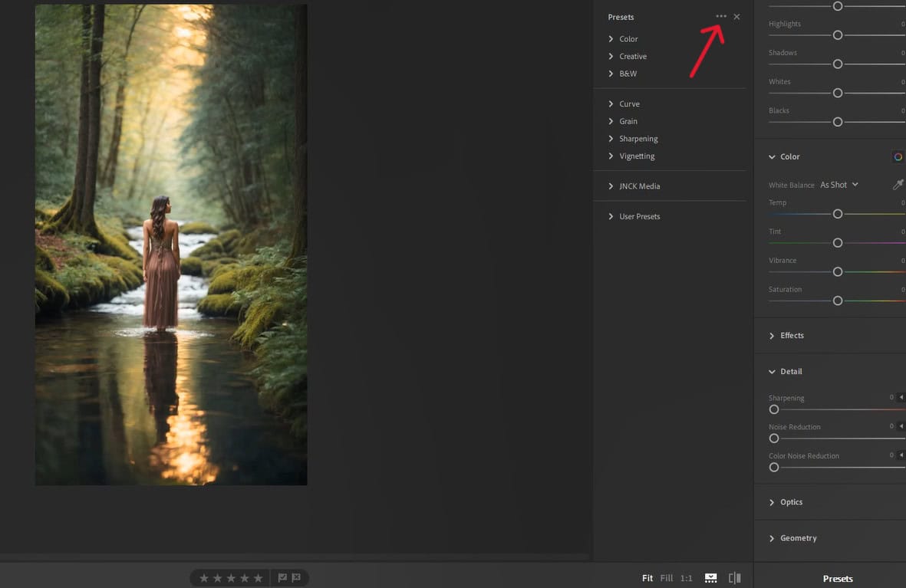Click the Tint slider handle

tap(837, 243)
